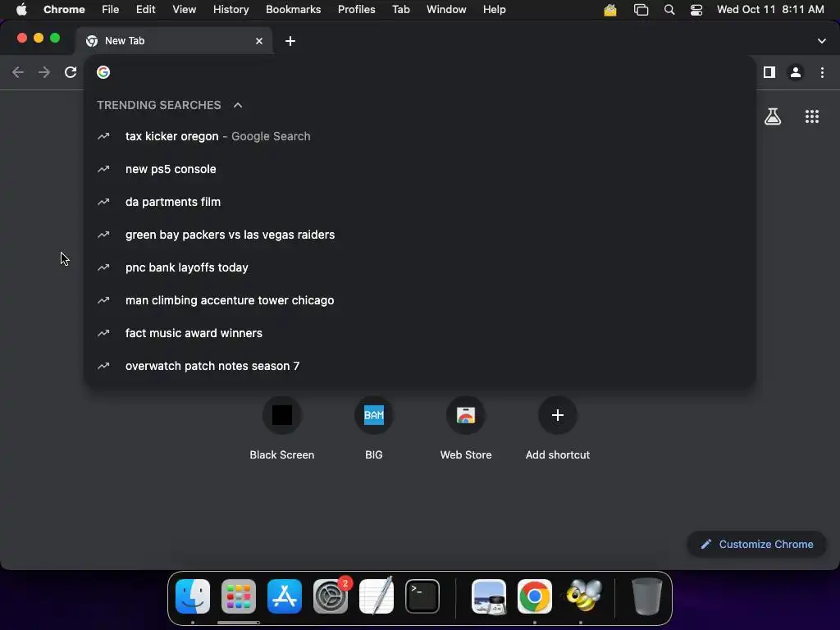Choose pnc bank layoffs today suggestion
This screenshot has height=630, width=840.
420,267
